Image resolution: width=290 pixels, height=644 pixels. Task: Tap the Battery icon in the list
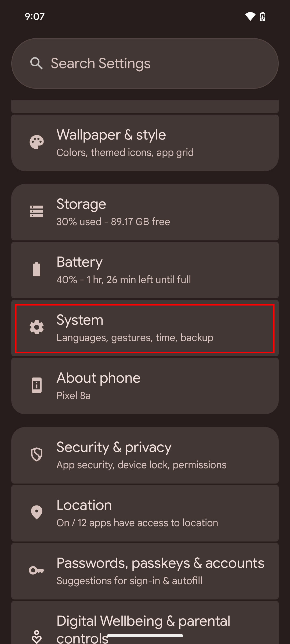click(37, 269)
